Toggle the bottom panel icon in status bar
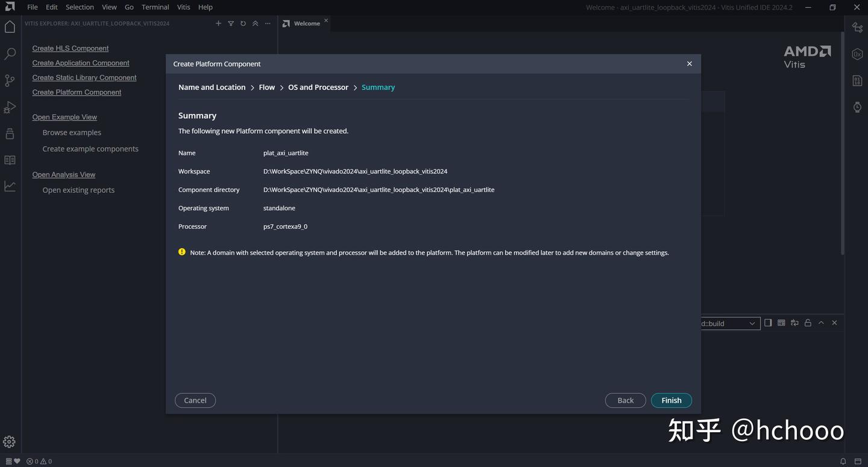This screenshot has width=868, height=467. (858, 462)
